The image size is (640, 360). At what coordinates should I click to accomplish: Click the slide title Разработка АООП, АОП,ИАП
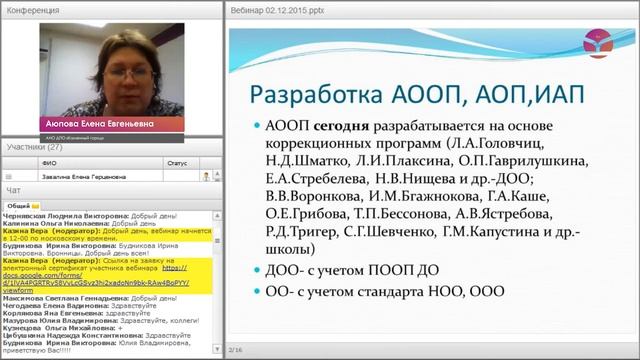(417, 94)
